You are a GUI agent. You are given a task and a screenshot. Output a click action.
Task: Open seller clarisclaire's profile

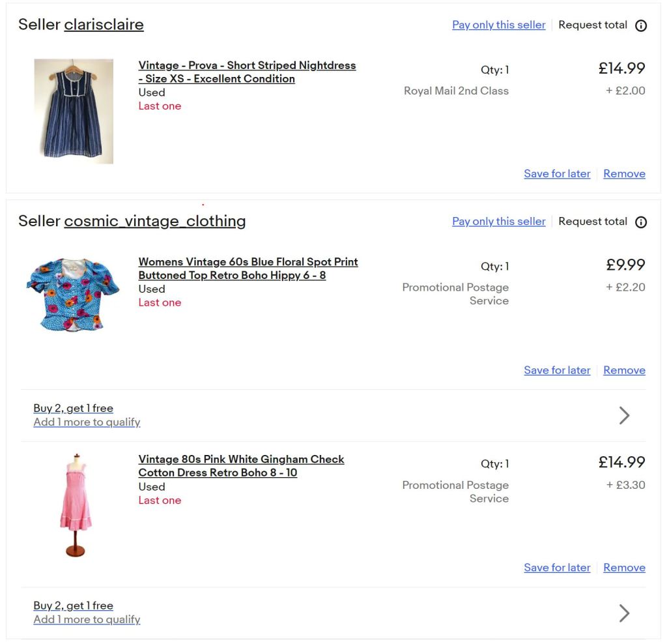point(104,24)
